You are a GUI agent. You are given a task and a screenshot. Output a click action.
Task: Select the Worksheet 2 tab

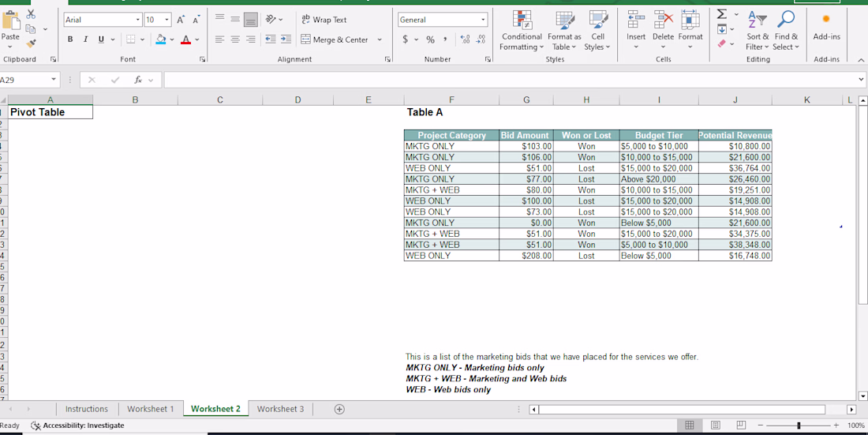[216, 409]
